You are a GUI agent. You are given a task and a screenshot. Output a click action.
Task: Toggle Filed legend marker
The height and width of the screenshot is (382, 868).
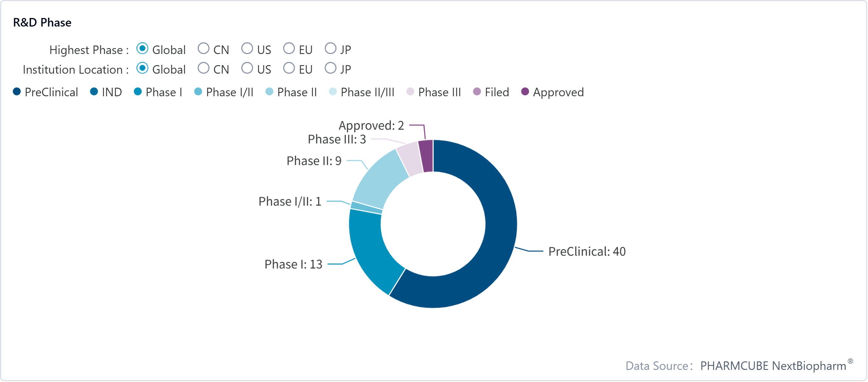click(477, 92)
